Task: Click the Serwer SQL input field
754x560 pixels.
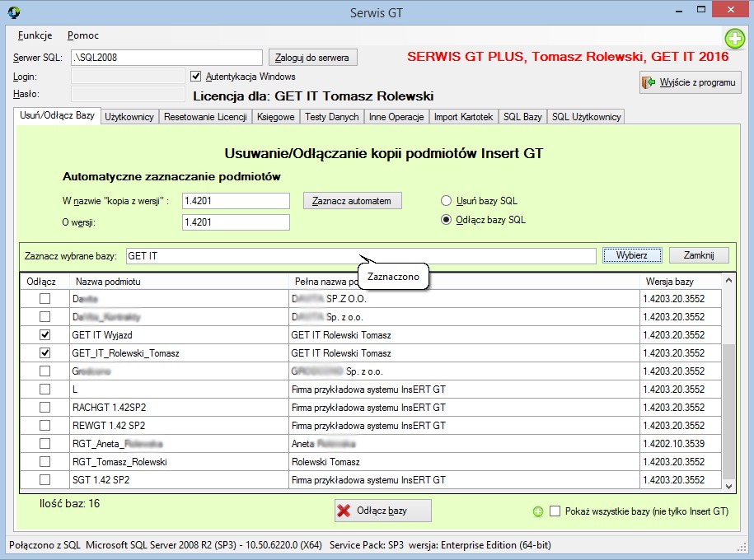Action: [x=166, y=57]
